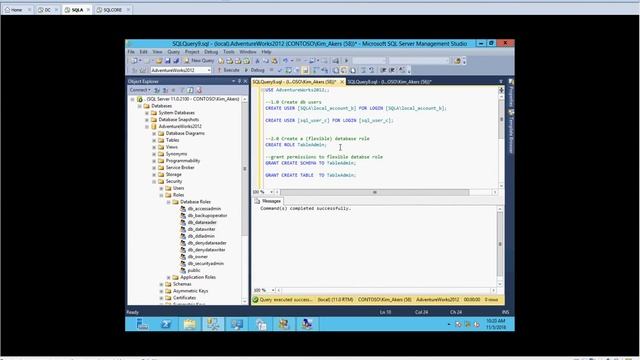
Task: Close the Object Explorer panel
Action: (245, 82)
